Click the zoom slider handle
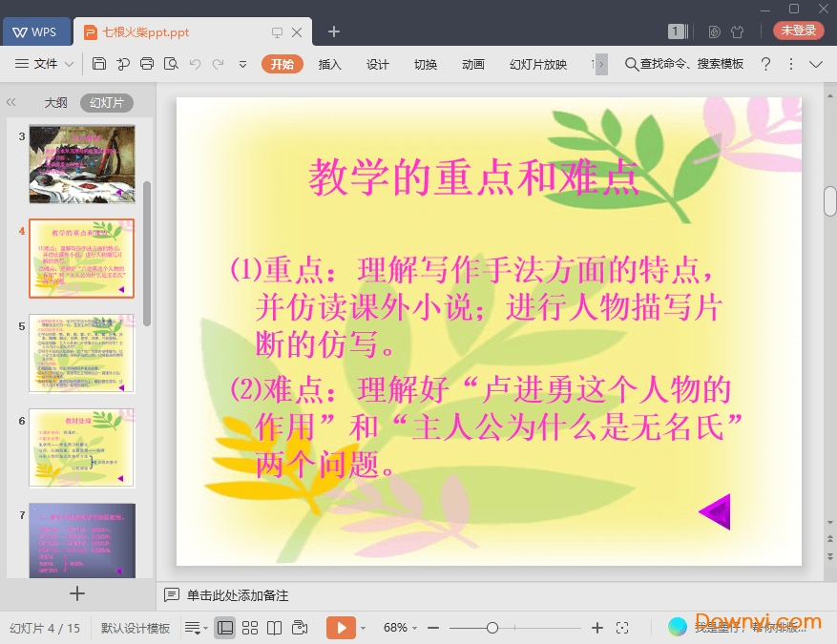 [492, 627]
